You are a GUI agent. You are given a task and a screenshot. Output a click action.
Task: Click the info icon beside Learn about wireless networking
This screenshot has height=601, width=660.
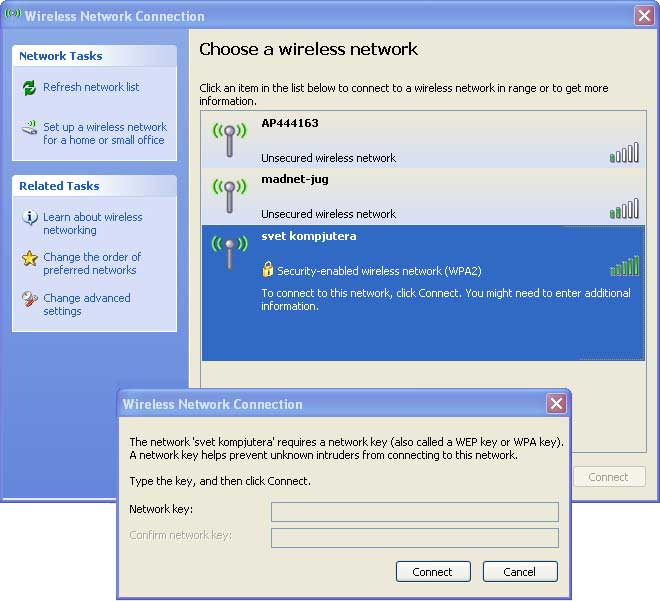click(x=29, y=218)
